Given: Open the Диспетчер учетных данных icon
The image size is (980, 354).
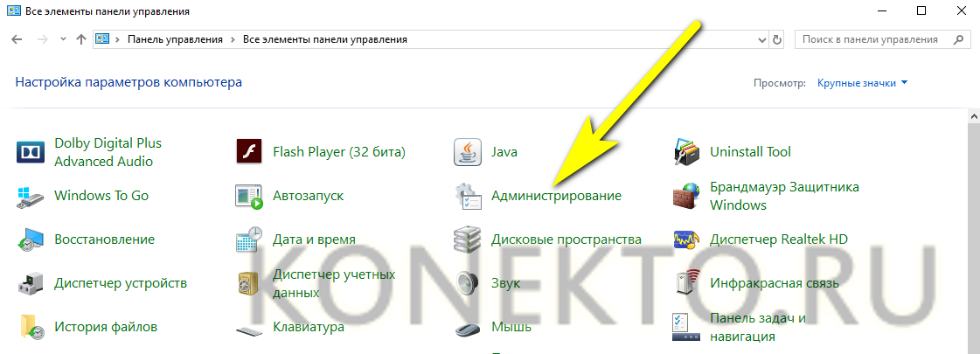Looking at the screenshot, I should pos(248,283).
